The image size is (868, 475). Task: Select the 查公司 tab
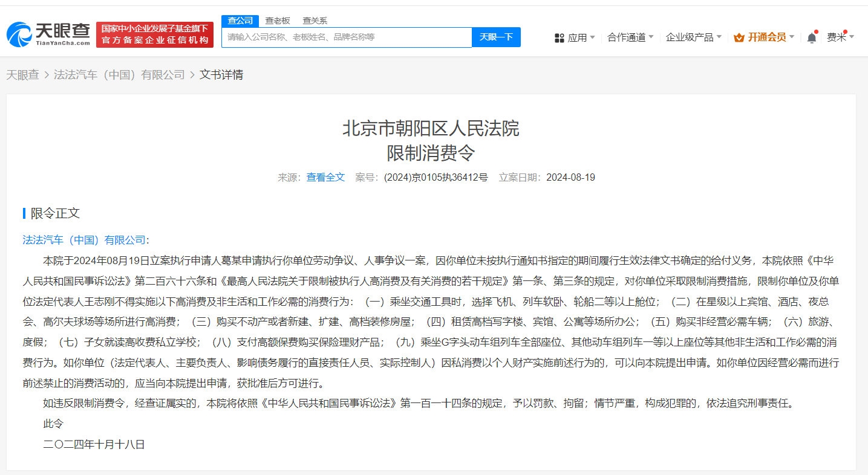240,21
